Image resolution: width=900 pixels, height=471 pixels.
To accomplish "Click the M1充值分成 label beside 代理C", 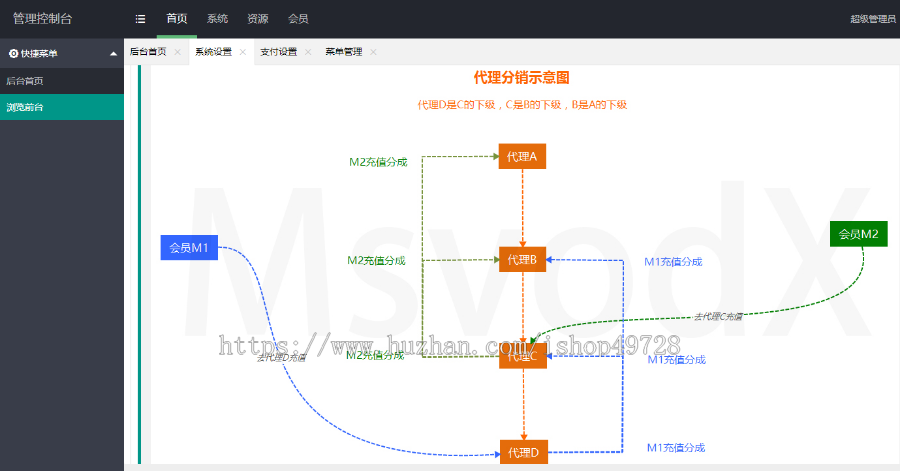I will point(677,360).
